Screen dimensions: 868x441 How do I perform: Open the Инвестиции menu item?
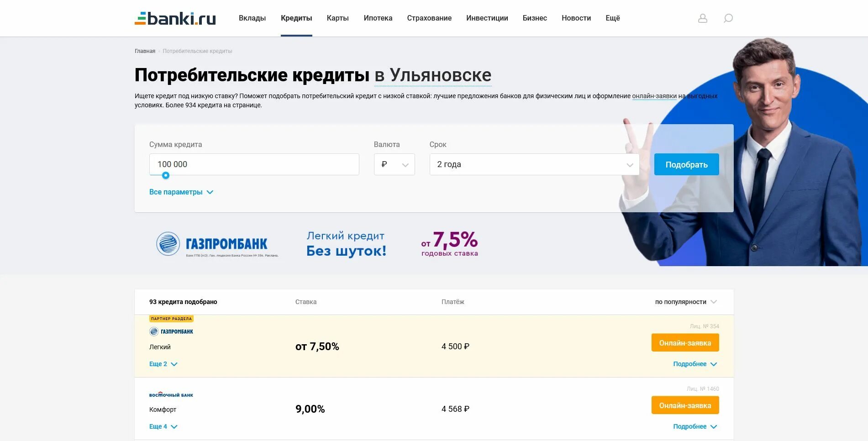(x=487, y=18)
